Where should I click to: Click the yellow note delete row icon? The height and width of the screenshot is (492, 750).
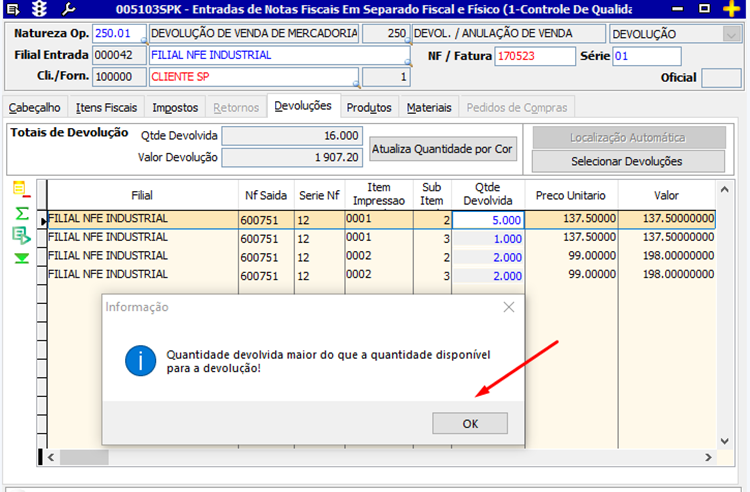tap(22, 189)
